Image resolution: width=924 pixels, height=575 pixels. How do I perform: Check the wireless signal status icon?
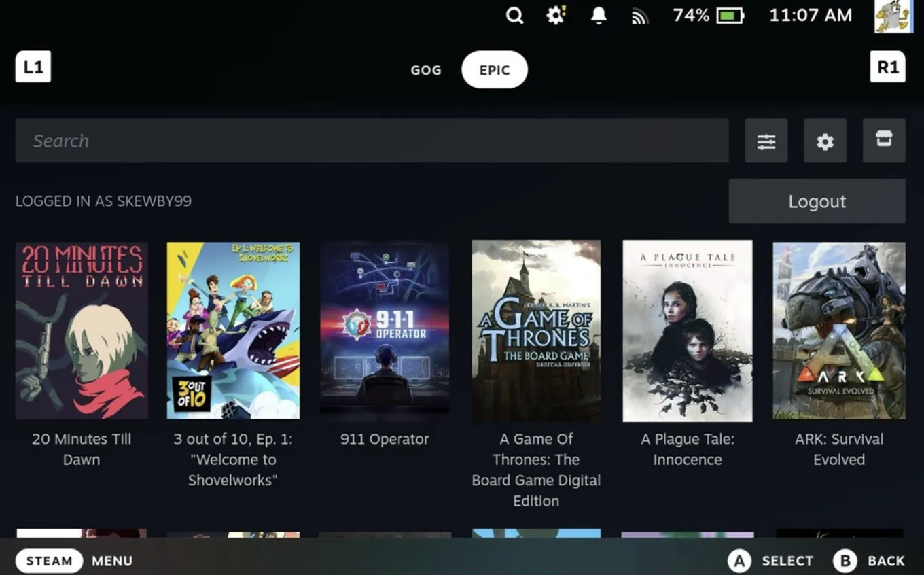[639, 16]
